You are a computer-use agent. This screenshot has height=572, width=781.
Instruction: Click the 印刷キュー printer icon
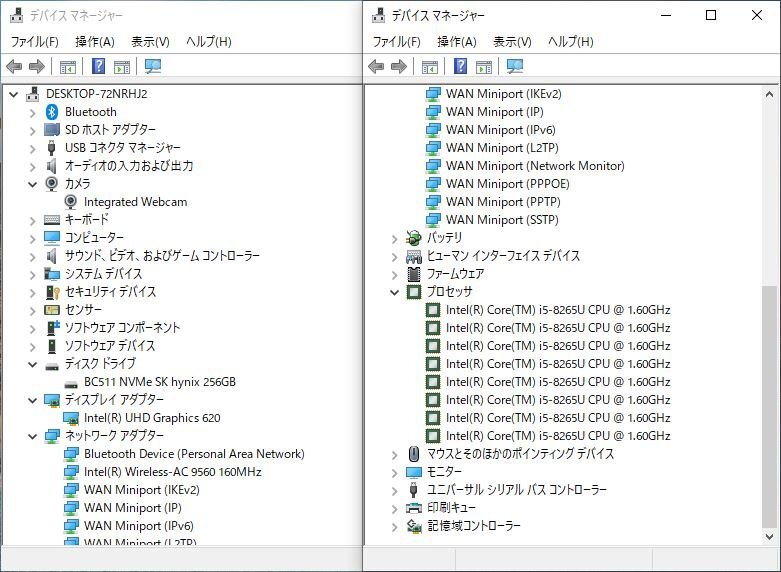413,508
